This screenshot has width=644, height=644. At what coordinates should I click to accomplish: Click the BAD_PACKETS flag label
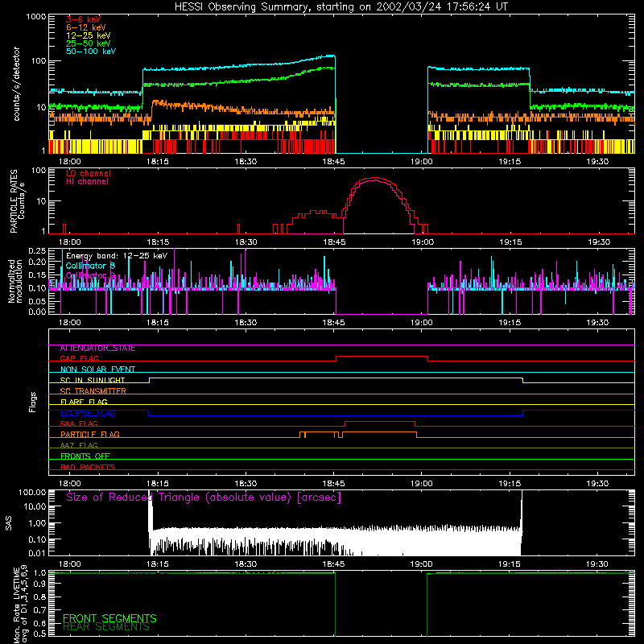(88, 467)
